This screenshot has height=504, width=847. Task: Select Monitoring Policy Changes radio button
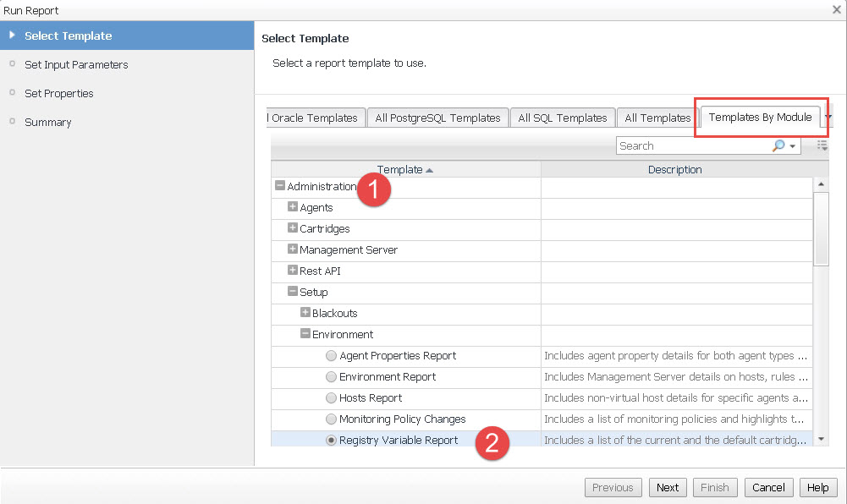pyautogui.click(x=331, y=419)
